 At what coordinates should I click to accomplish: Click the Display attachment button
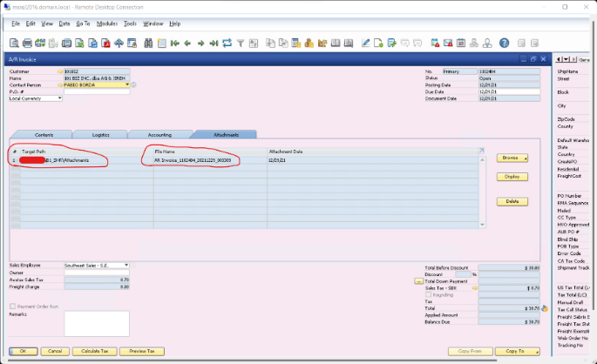coord(512,177)
